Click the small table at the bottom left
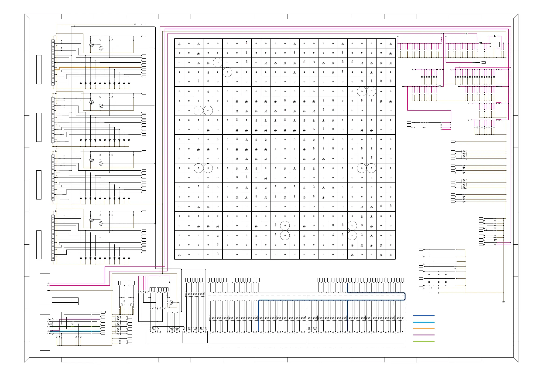The image size is (555, 392). click(x=65, y=301)
